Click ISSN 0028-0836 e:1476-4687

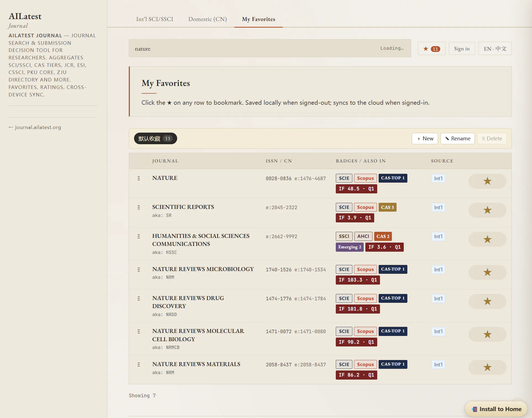pos(296,178)
